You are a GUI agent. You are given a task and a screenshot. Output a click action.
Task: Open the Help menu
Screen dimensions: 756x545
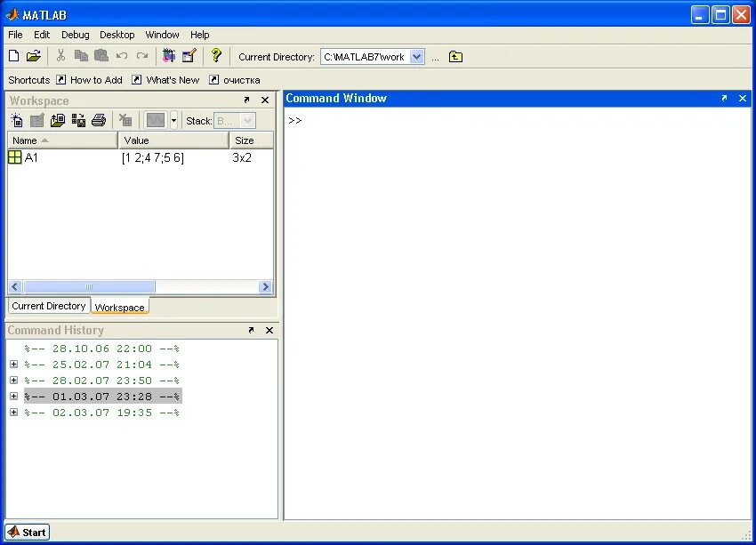coord(199,35)
